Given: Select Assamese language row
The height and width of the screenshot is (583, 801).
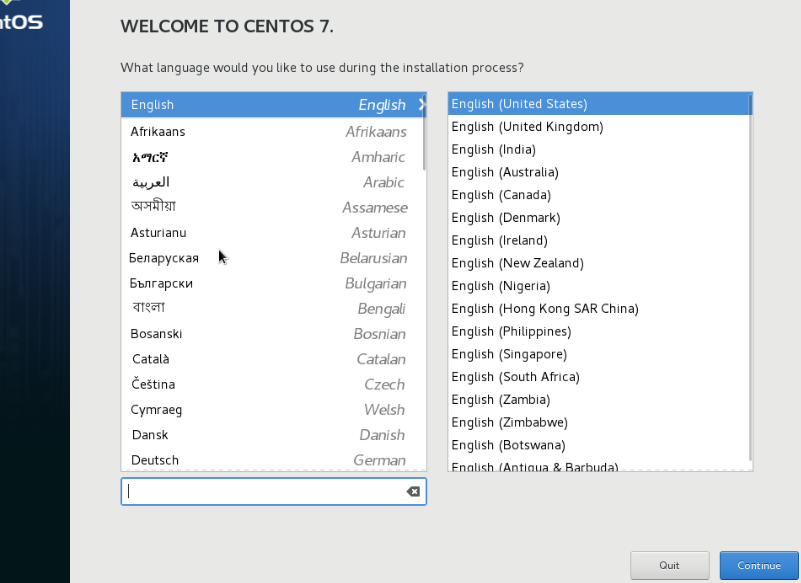Looking at the screenshot, I should tap(273, 207).
